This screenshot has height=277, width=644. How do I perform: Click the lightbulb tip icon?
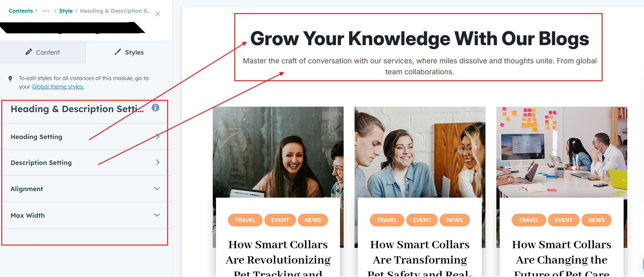(10, 78)
